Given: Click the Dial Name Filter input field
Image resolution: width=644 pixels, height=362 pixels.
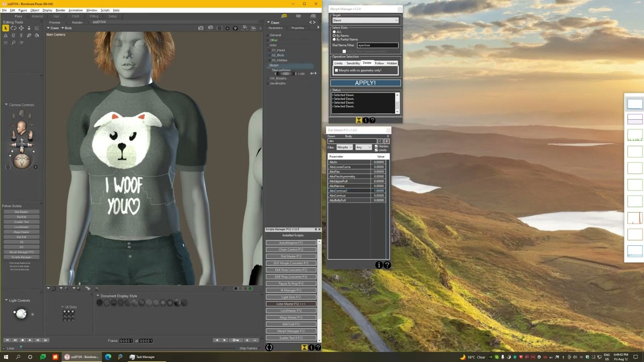Looking at the screenshot, I should pyautogui.click(x=377, y=45).
